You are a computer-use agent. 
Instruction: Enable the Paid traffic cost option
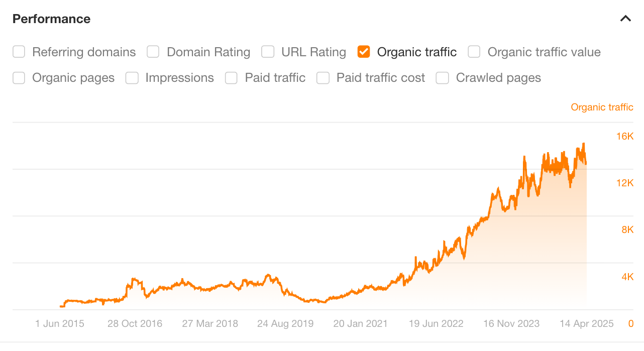coord(323,78)
